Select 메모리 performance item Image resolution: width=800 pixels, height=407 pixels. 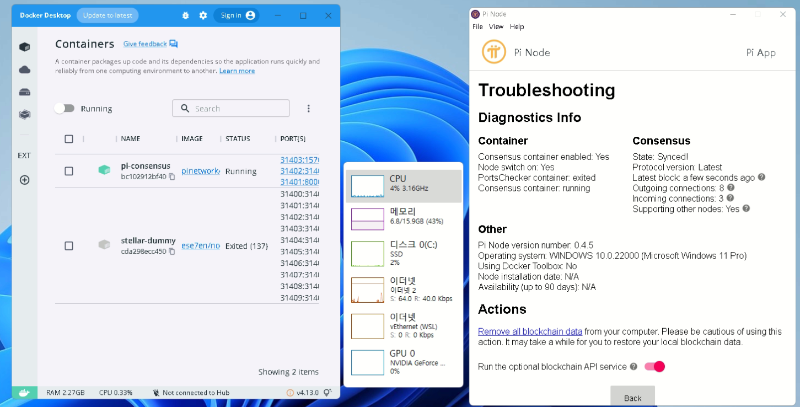[404, 219]
